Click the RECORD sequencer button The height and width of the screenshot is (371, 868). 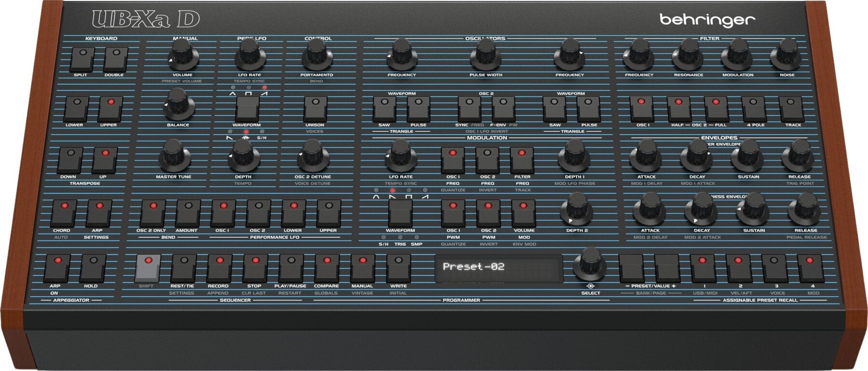click(219, 268)
